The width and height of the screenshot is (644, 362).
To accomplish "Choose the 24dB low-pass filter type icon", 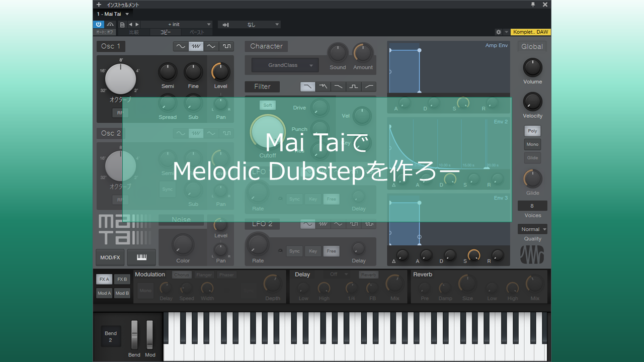I will (308, 86).
